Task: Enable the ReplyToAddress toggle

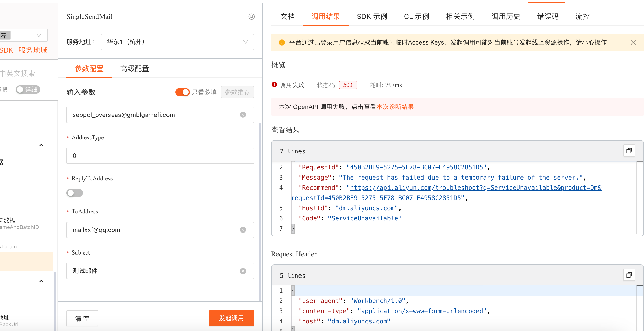Action: (x=74, y=193)
